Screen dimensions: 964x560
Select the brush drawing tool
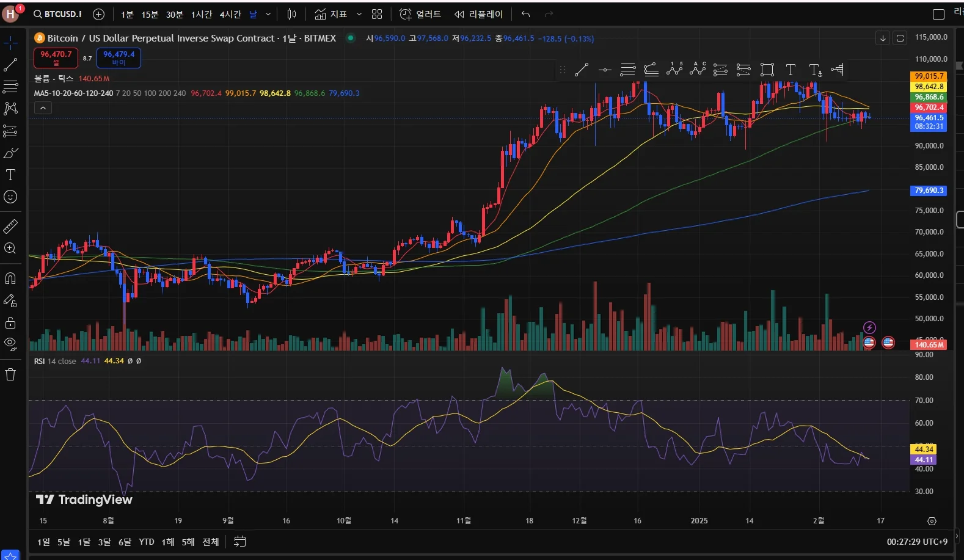[x=10, y=153]
